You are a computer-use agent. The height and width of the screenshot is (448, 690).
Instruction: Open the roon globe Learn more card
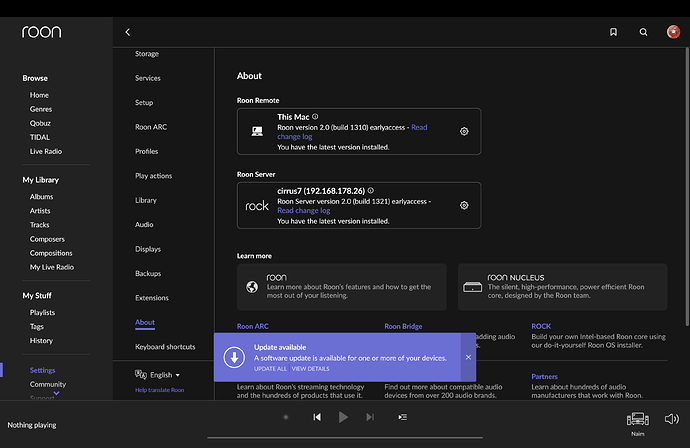tap(341, 287)
